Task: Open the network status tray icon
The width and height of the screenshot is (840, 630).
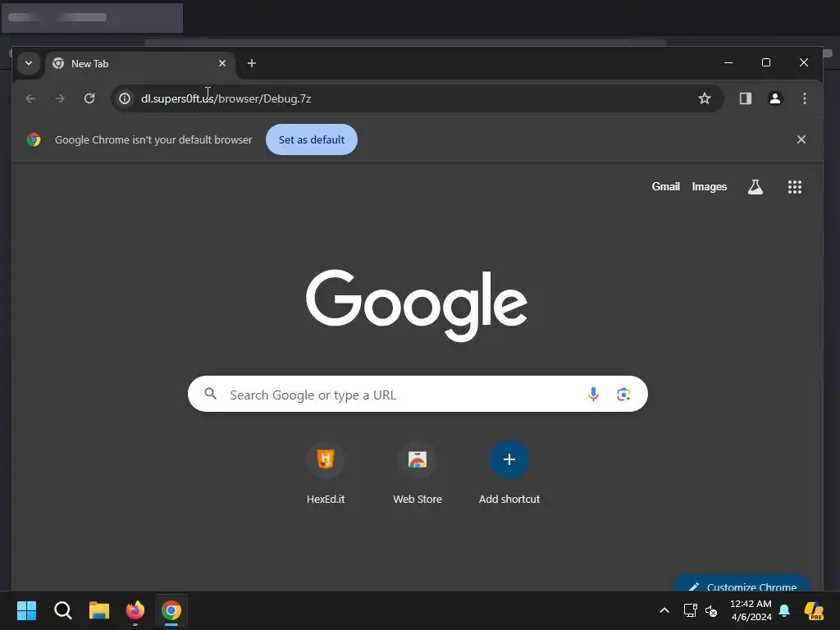Action: [x=690, y=610]
